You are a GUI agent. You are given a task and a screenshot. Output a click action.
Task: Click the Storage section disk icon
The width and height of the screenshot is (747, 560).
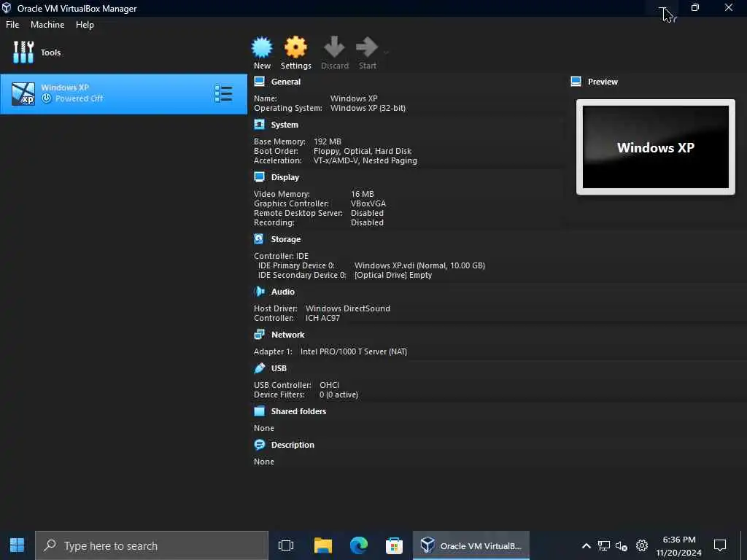[259, 238]
